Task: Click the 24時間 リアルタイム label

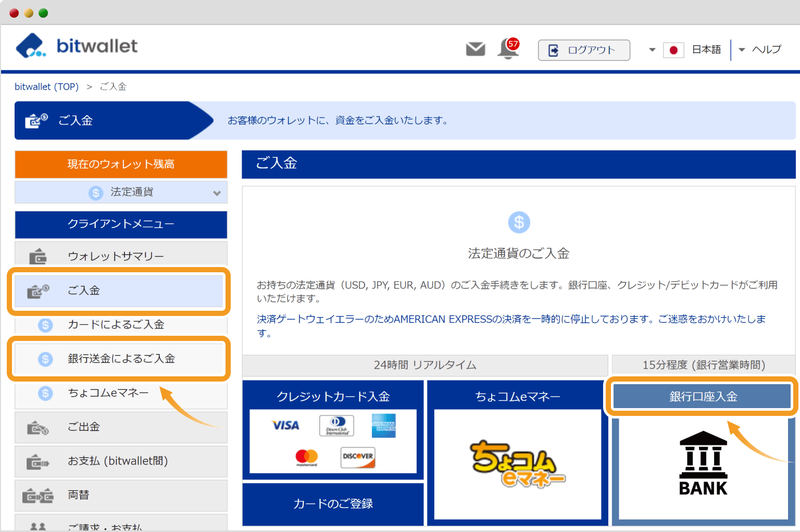Action: (x=425, y=365)
